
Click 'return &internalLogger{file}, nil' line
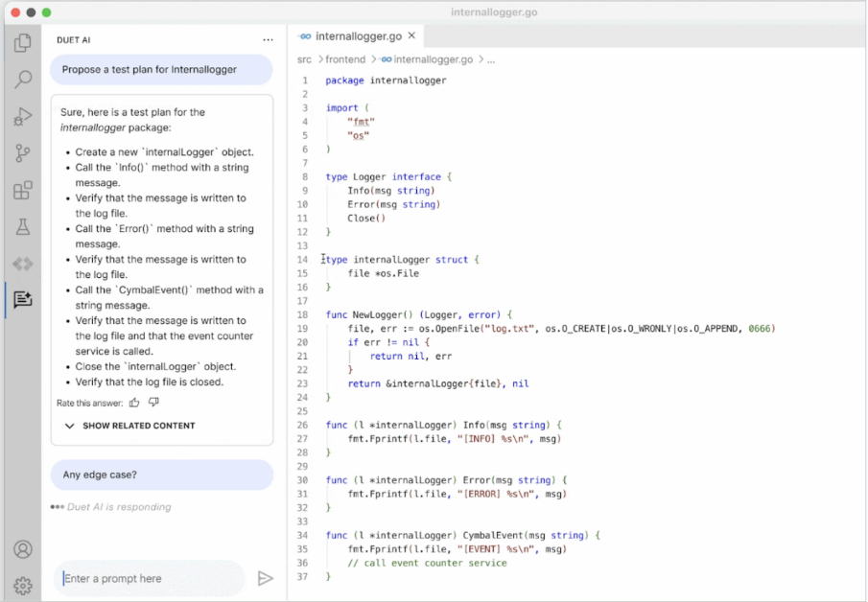pyautogui.click(x=438, y=383)
